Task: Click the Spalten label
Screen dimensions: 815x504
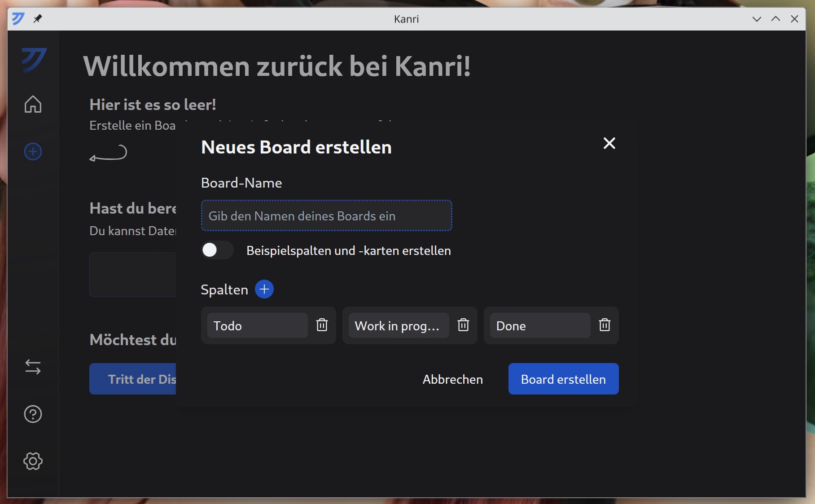Action: pos(224,290)
